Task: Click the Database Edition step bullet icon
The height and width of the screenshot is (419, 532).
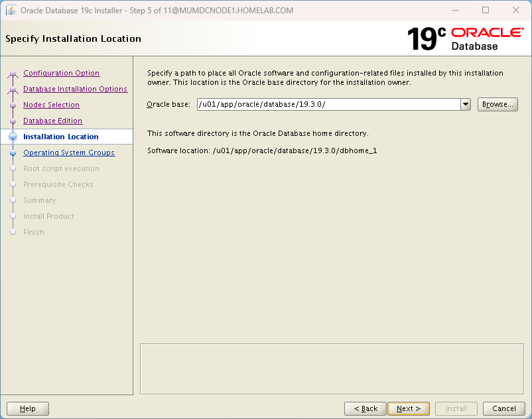Action: (x=13, y=121)
